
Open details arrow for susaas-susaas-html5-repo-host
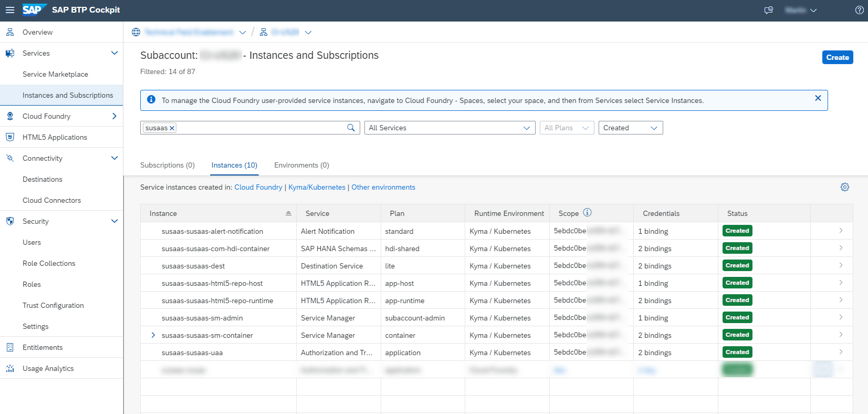[x=841, y=283]
